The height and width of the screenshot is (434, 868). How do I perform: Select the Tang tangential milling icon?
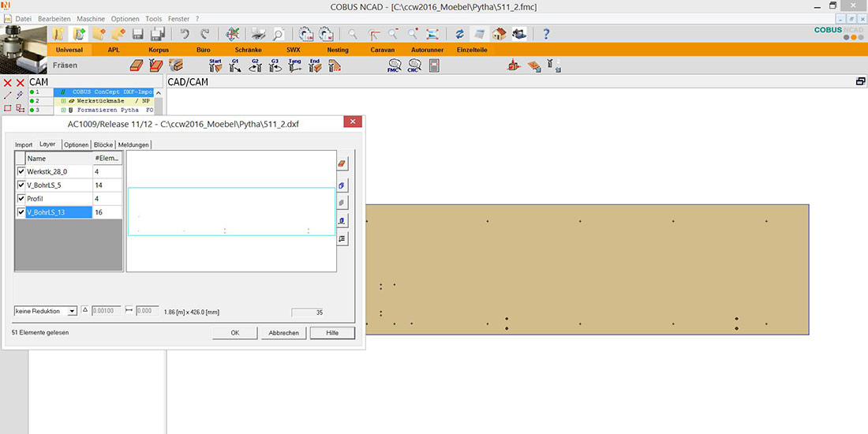click(x=295, y=65)
